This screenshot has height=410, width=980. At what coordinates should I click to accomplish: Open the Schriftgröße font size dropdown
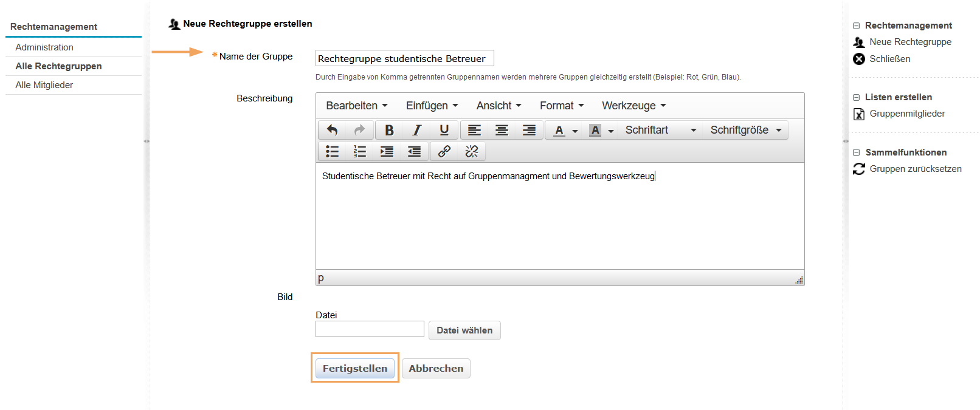[x=746, y=130]
